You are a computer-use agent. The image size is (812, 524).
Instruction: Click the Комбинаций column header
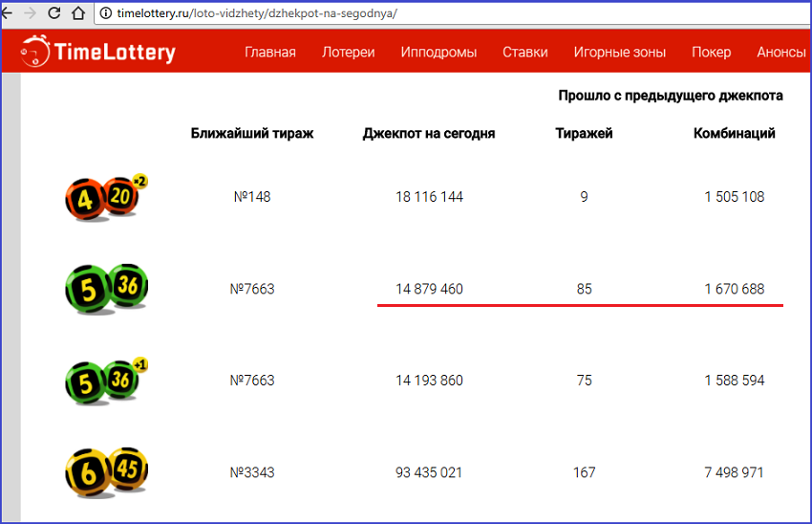pyautogui.click(x=735, y=134)
